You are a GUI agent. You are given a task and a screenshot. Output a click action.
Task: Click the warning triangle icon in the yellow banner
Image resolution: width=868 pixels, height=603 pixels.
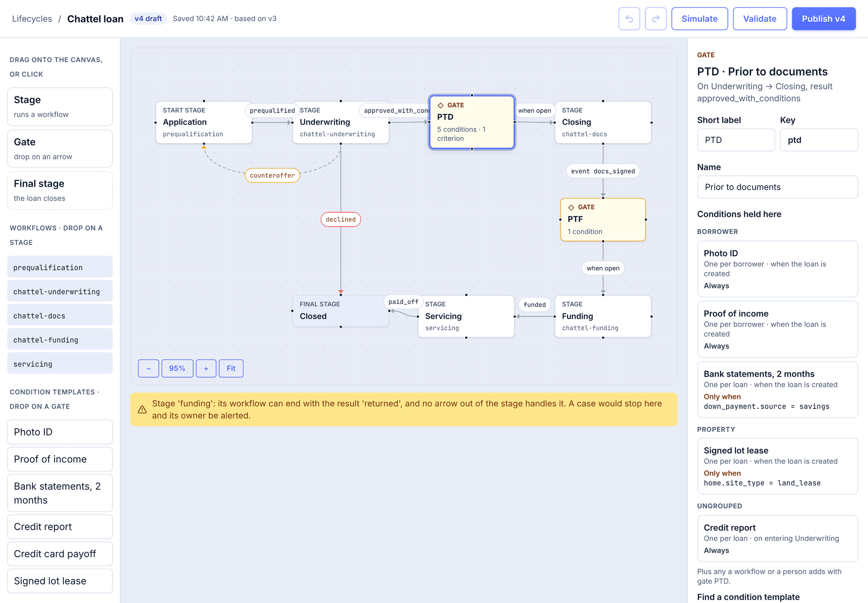(x=142, y=409)
